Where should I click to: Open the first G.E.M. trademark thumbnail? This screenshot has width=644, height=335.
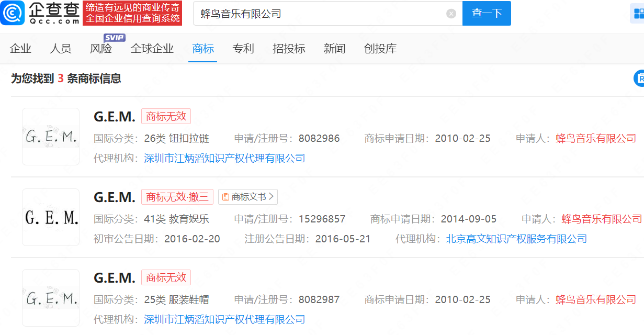click(51, 137)
